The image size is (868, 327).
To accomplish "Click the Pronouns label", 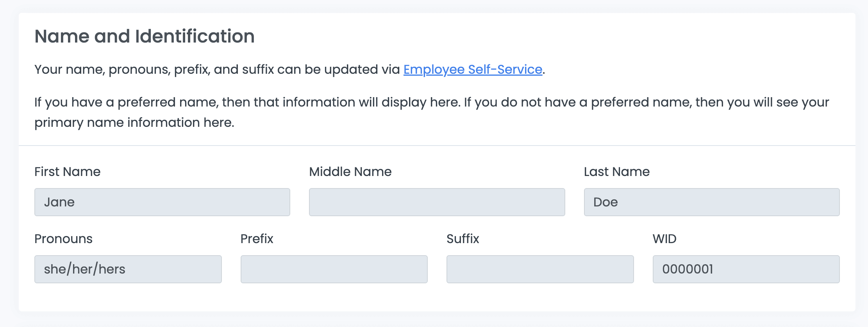I will point(63,239).
